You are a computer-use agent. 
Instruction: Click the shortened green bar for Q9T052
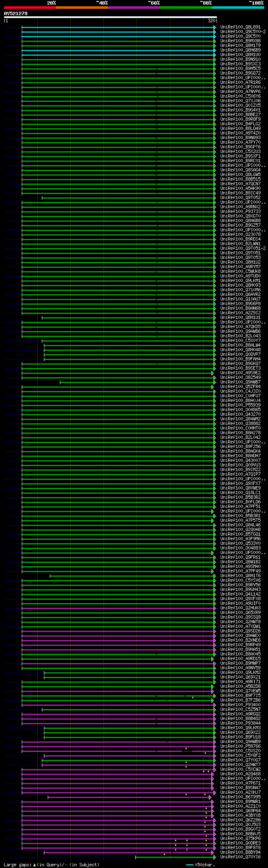pyautogui.click(x=128, y=198)
